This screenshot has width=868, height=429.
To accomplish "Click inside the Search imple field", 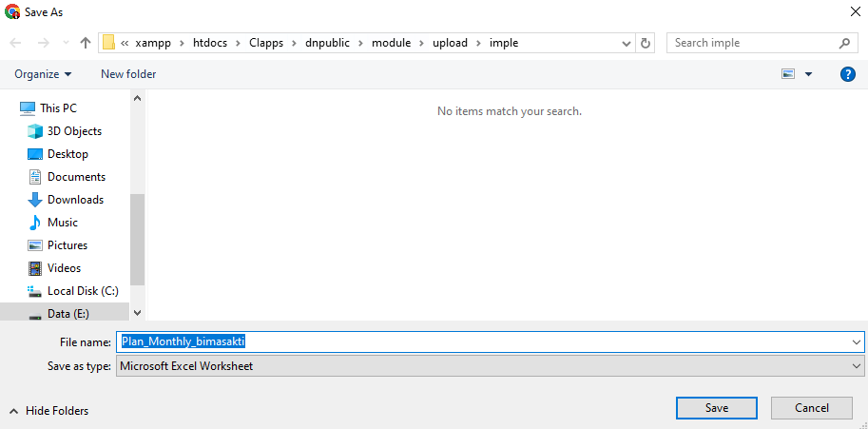I will [751, 43].
